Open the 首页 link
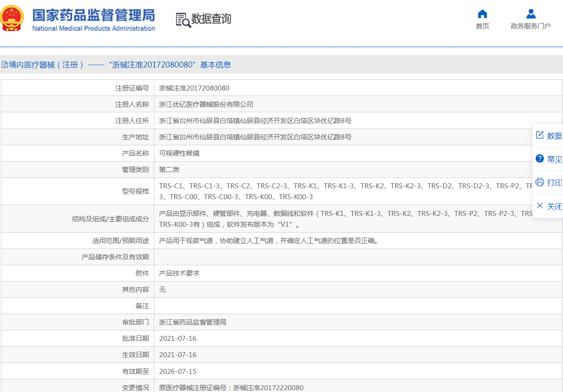 click(x=482, y=26)
